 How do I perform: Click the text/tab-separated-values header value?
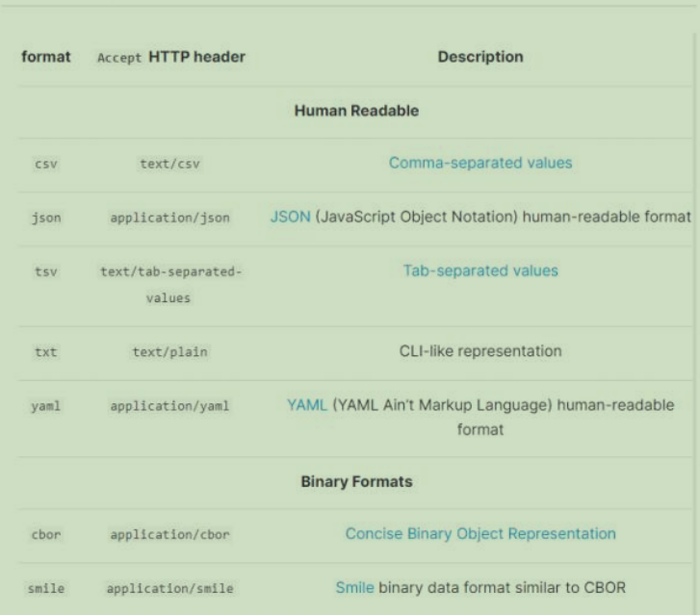(169, 285)
